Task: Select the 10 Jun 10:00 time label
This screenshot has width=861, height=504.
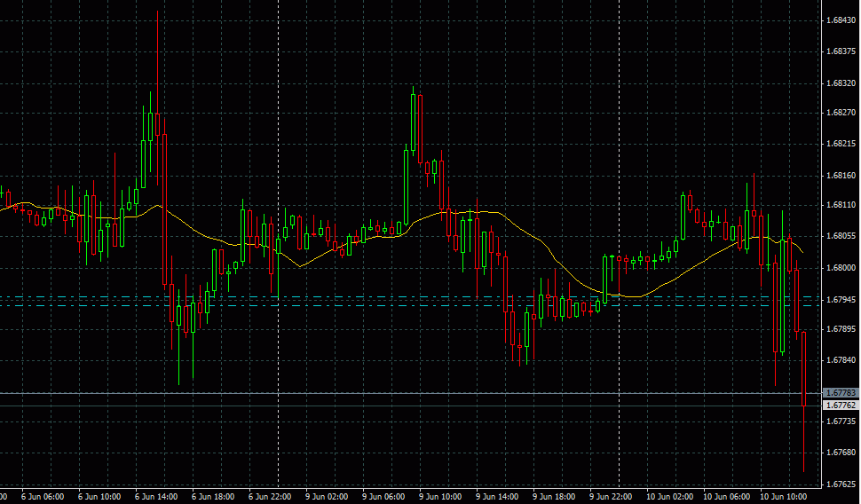Action: 784,497
